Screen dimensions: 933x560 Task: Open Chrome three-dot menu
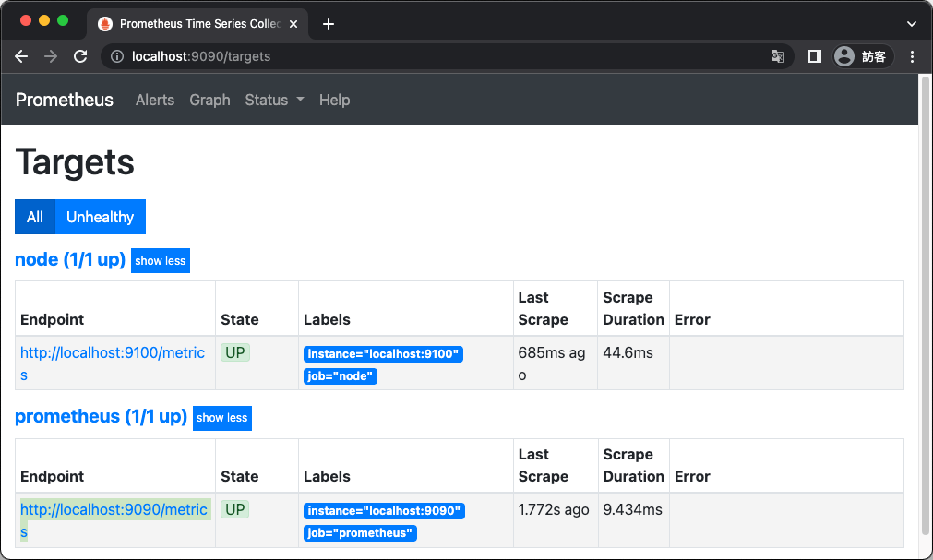[912, 56]
